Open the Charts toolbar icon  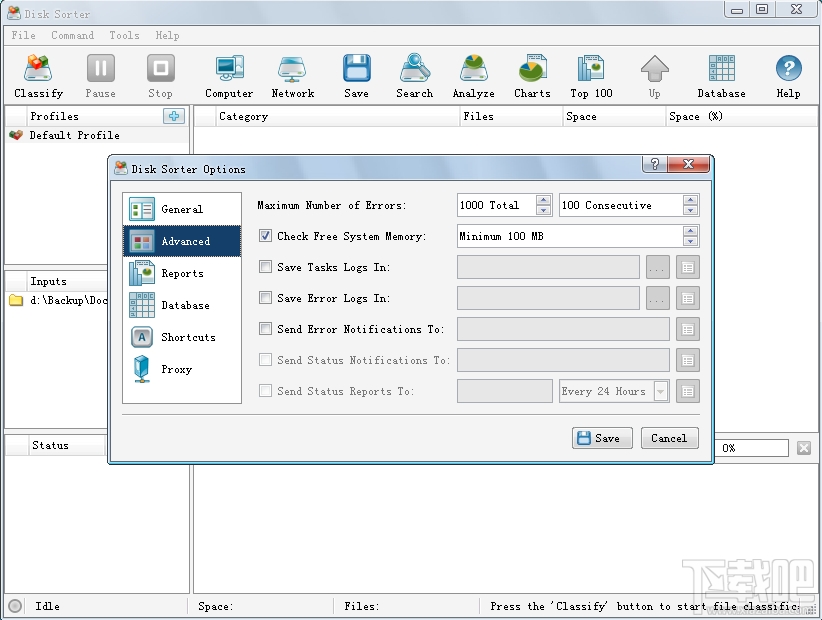(x=532, y=77)
